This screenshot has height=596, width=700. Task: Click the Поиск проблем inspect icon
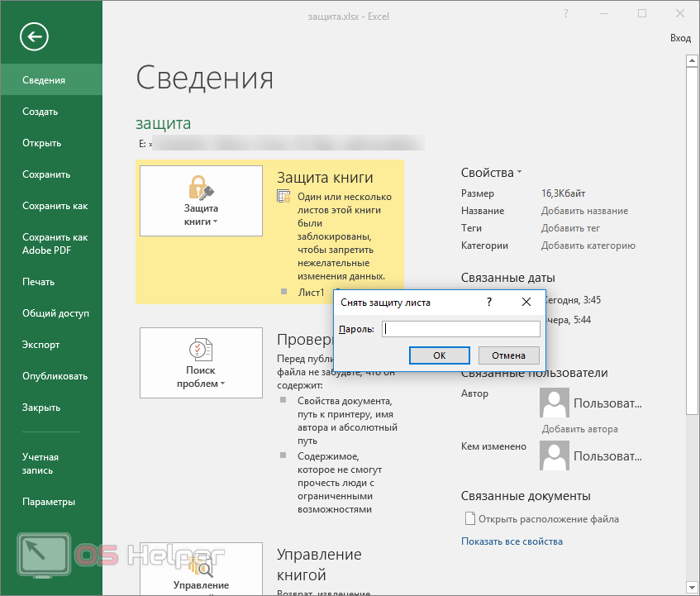pyautogui.click(x=201, y=363)
